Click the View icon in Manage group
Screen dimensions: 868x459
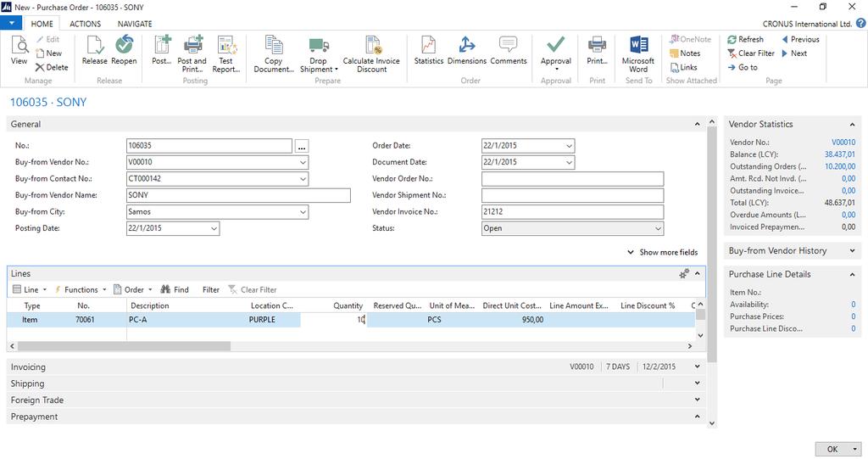pos(19,50)
